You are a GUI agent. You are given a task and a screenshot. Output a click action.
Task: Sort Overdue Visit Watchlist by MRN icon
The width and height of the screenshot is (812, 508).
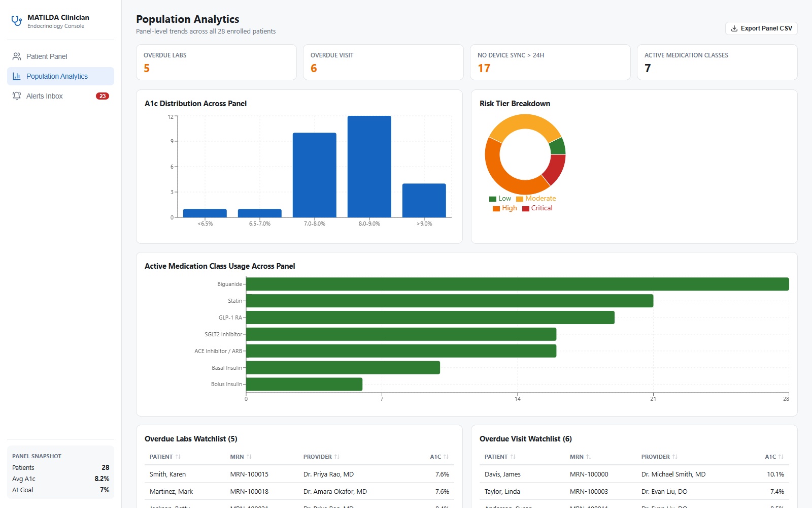point(589,457)
